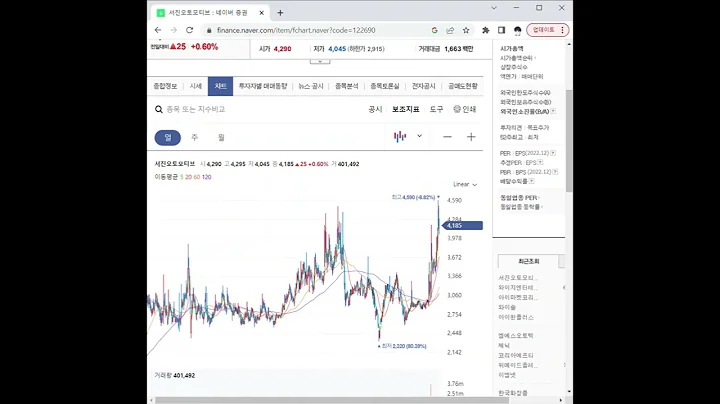Click the 업데이트 browser update button
The image size is (720, 404).
548,30
